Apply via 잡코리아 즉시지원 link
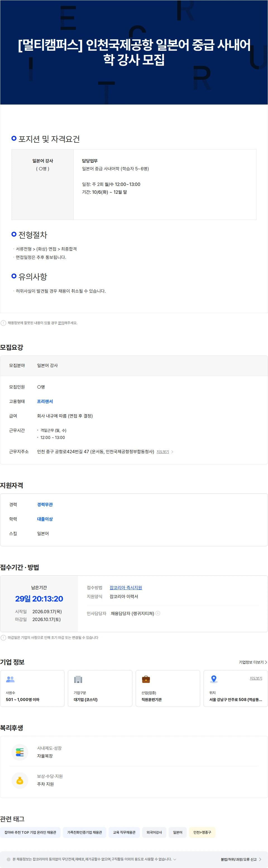The height and width of the screenshot is (868, 268). point(126,588)
